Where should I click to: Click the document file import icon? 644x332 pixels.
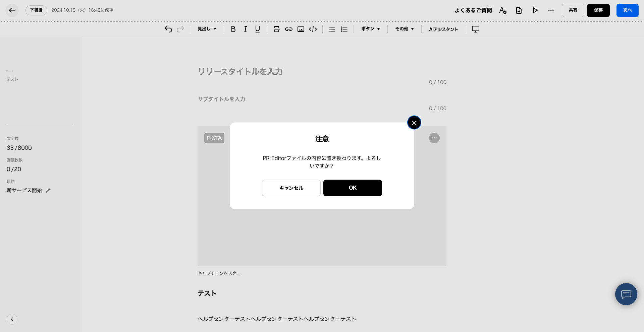coord(519,10)
